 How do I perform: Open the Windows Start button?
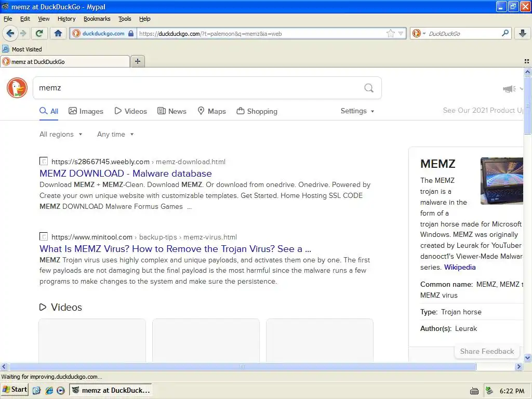pos(15,390)
